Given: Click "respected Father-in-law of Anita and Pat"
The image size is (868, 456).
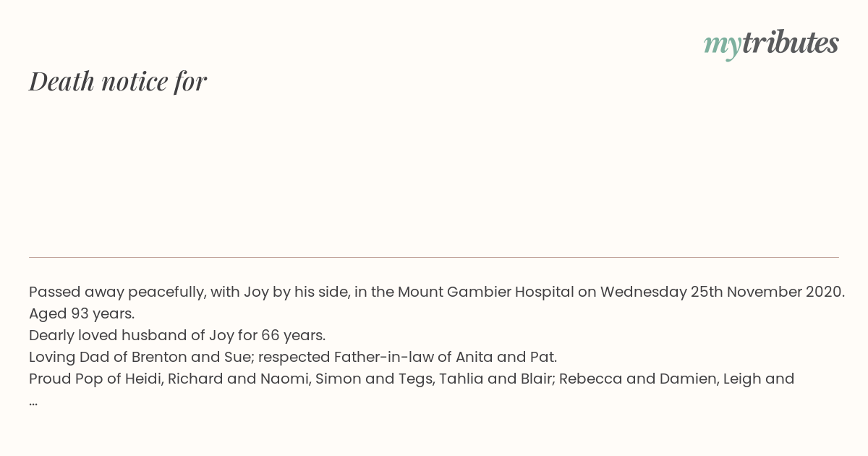Looking at the screenshot, I should click(x=444, y=358).
